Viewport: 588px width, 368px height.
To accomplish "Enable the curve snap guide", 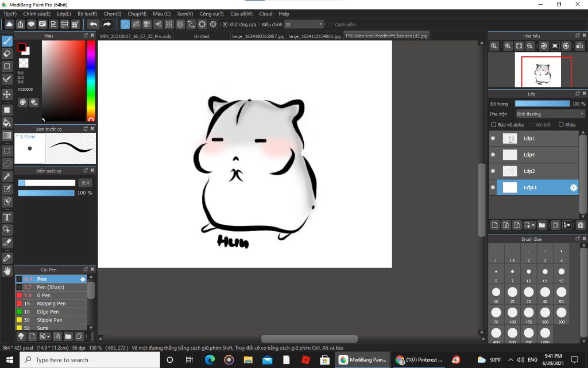I will [x=191, y=24].
